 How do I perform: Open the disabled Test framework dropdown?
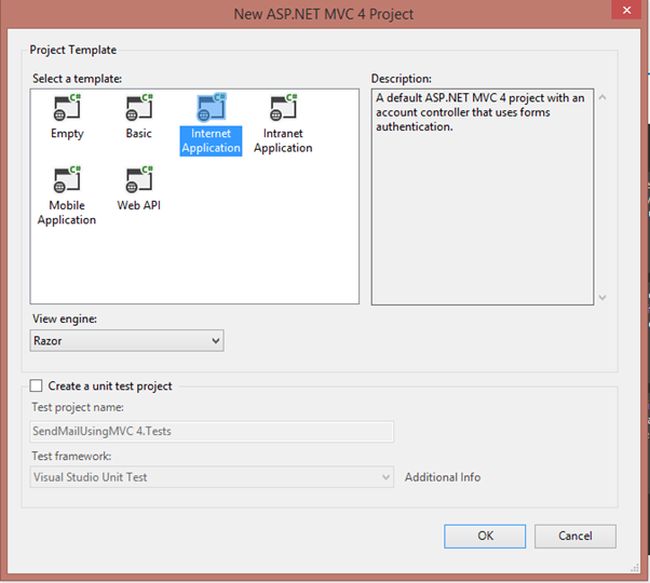(211, 477)
